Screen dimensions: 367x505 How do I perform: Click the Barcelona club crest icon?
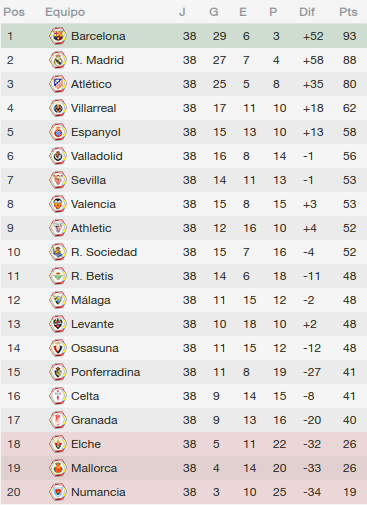point(58,36)
